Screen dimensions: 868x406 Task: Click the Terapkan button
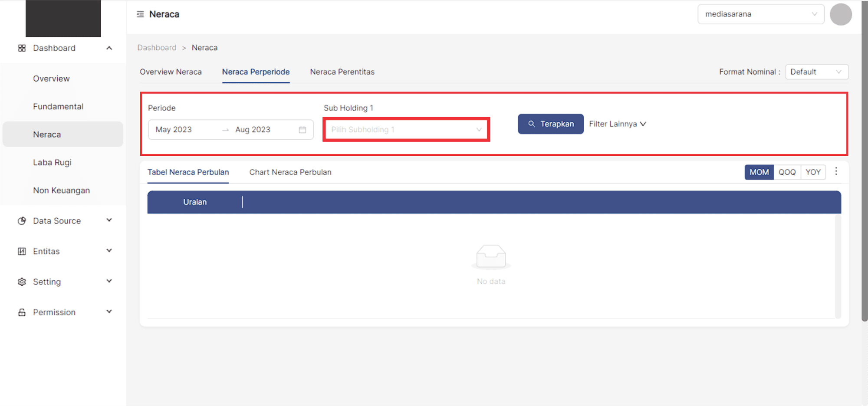click(x=550, y=124)
